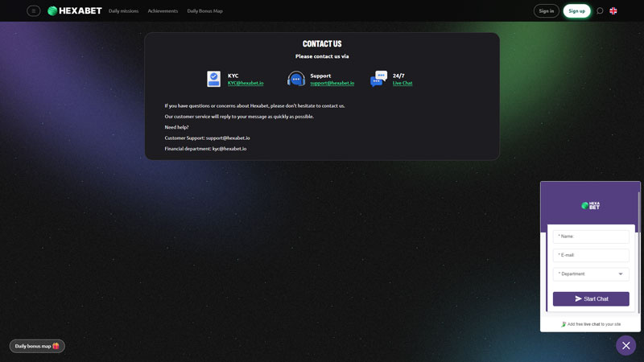The image size is (644, 362).
Task: Click the Start Chat button
Action: 591,298
